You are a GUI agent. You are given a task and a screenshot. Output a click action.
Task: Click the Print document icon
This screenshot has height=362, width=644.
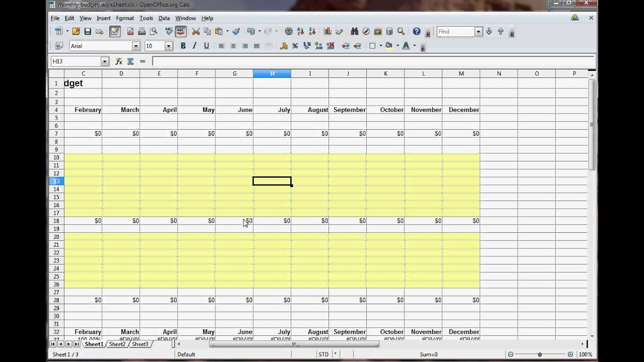(142, 31)
